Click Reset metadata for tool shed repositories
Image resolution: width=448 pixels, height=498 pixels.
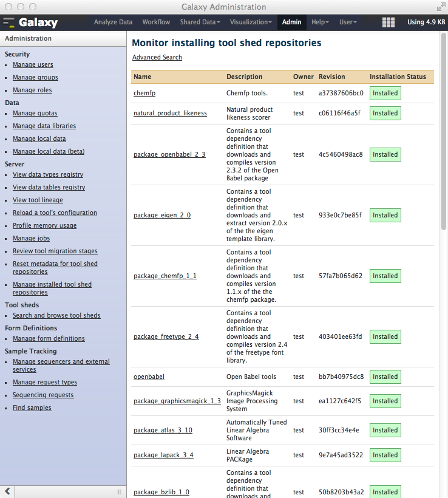click(x=55, y=267)
